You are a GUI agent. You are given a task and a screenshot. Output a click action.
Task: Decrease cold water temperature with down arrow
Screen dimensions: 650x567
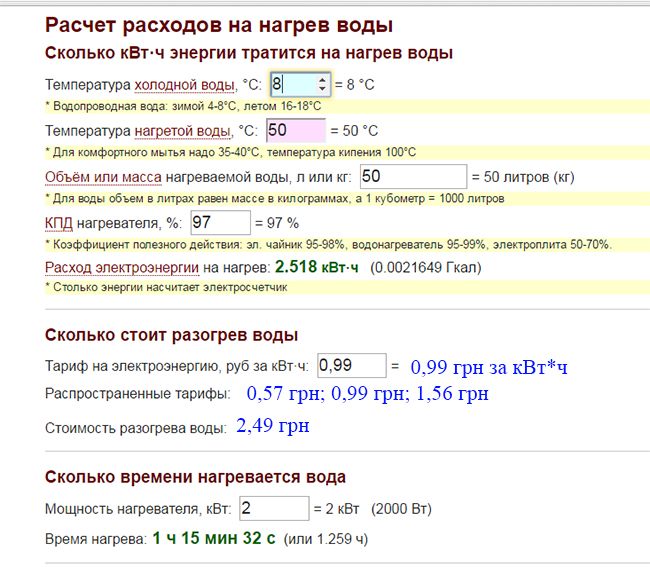pos(322,90)
